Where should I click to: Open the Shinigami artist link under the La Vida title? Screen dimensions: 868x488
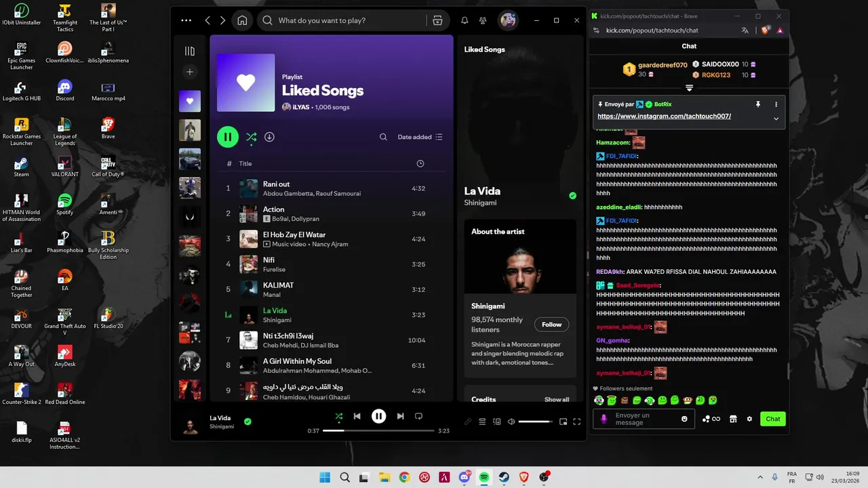tap(480, 203)
